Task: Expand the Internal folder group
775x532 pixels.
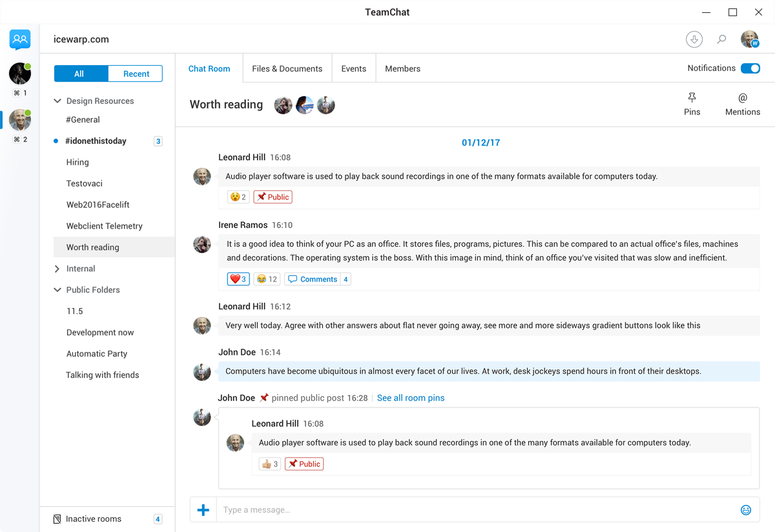Action: pos(57,269)
